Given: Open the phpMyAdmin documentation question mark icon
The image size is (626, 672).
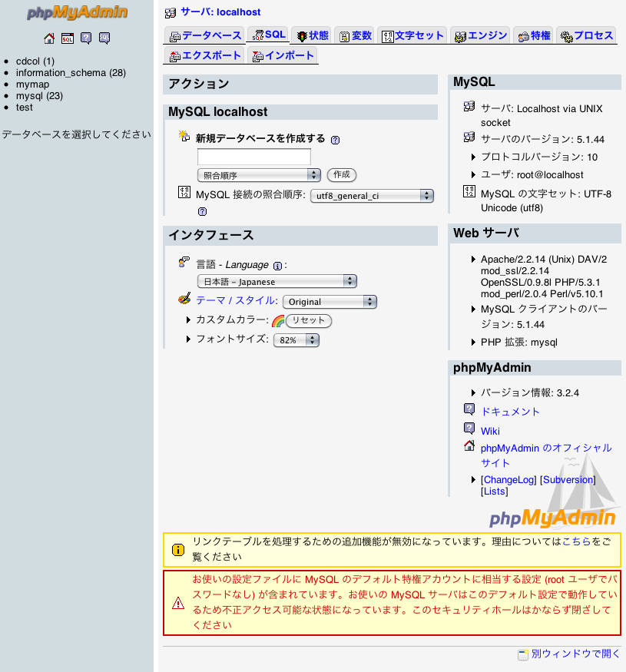Looking at the screenshot, I should [85, 38].
